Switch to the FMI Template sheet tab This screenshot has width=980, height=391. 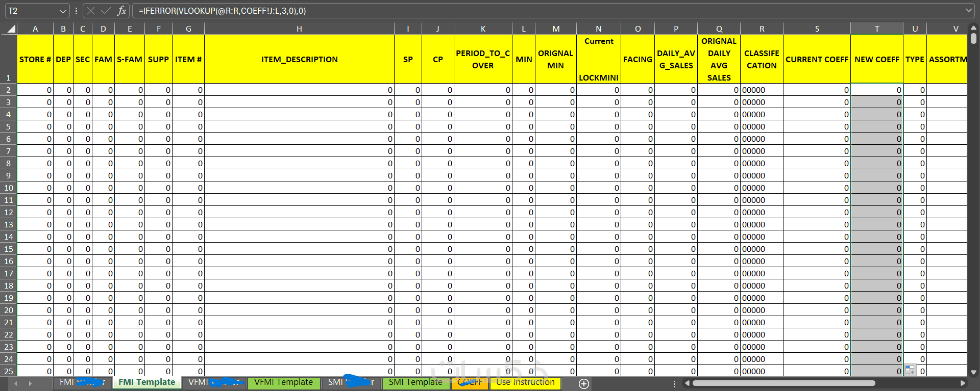(x=147, y=382)
